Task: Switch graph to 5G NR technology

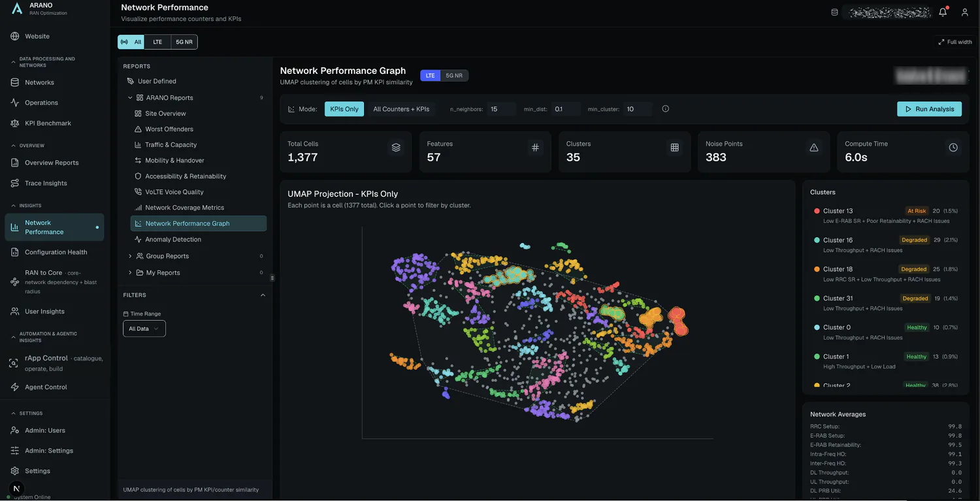Action: (x=454, y=76)
